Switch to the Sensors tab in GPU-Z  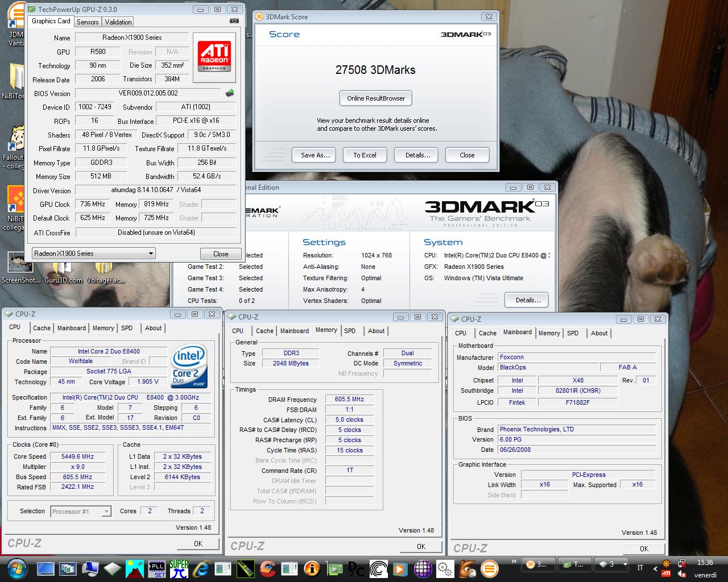(x=88, y=22)
